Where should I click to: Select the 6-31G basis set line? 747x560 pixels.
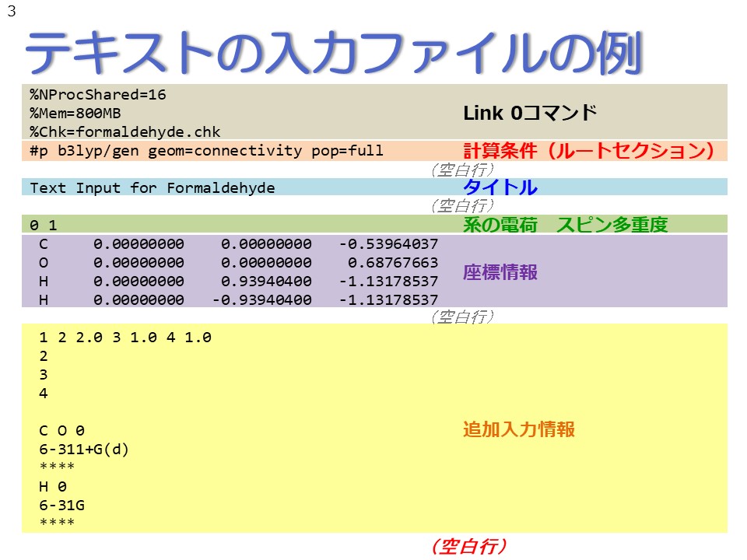(62, 506)
